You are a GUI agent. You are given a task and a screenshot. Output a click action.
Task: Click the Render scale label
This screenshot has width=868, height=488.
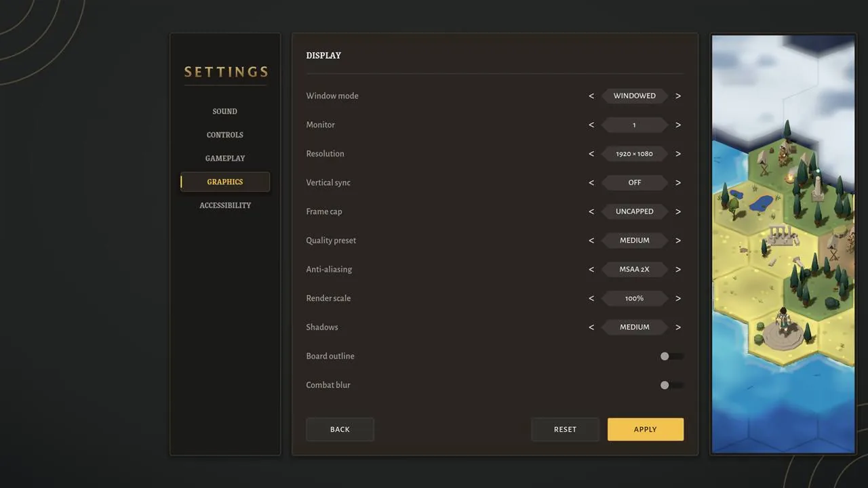pos(328,298)
